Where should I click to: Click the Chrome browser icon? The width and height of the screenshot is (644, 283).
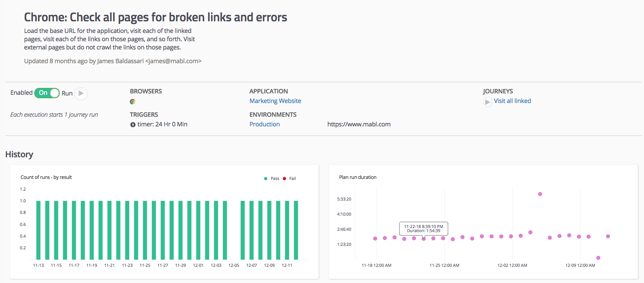pyautogui.click(x=133, y=102)
